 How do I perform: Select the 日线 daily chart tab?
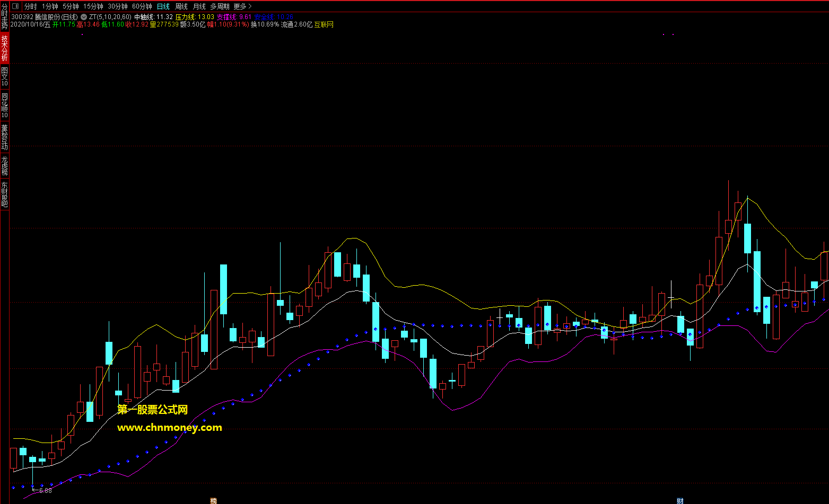pyautogui.click(x=163, y=6)
